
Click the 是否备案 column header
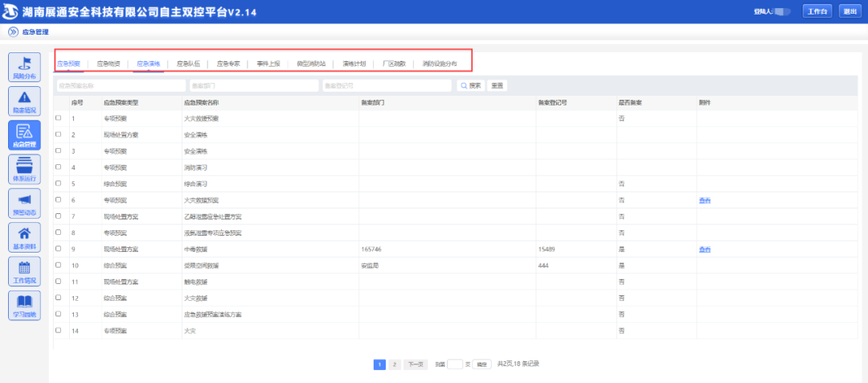(x=630, y=102)
